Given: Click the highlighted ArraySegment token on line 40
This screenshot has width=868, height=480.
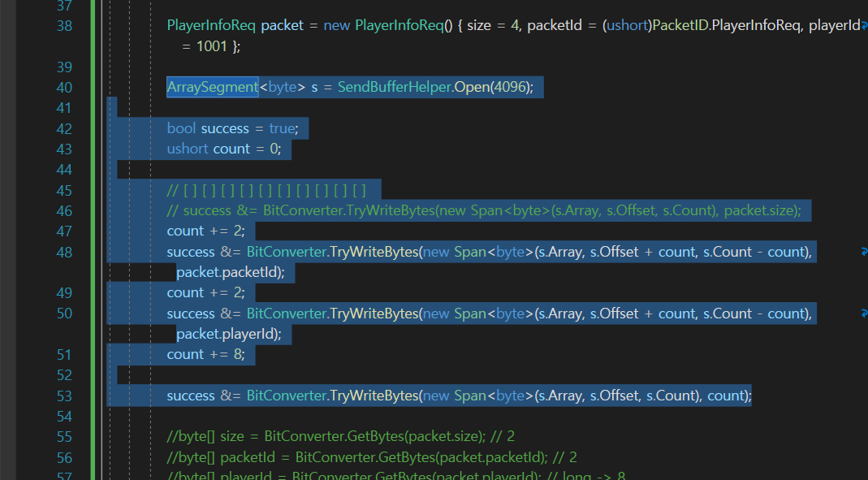Looking at the screenshot, I should pos(212,87).
